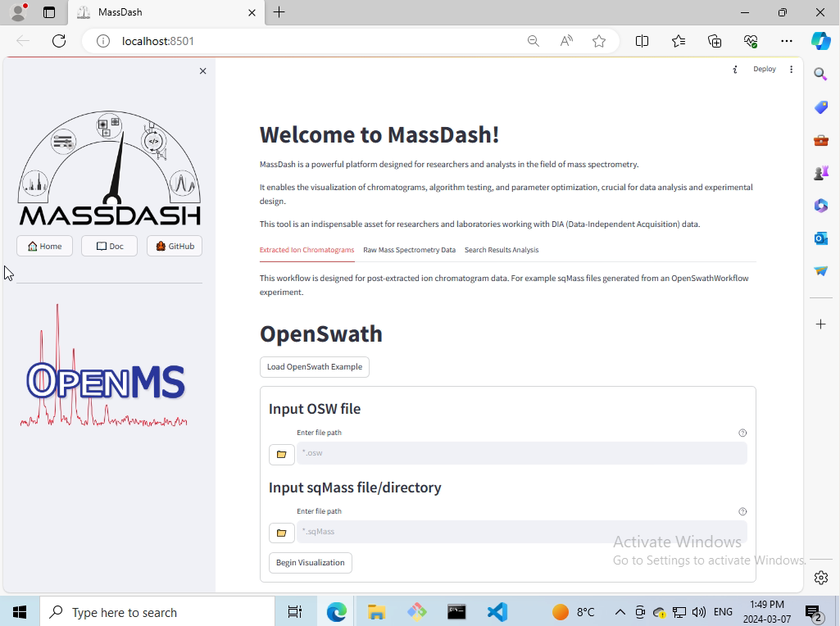Open Edge settings and more menu

(787, 41)
